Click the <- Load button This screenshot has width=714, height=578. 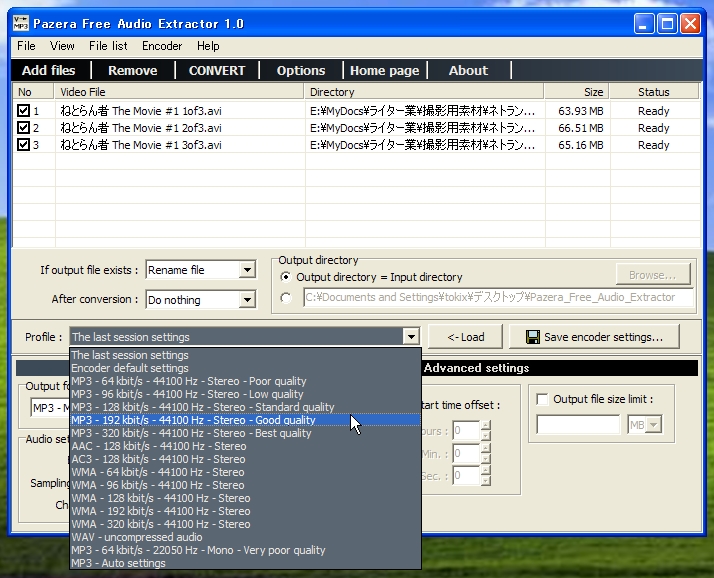pos(465,337)
